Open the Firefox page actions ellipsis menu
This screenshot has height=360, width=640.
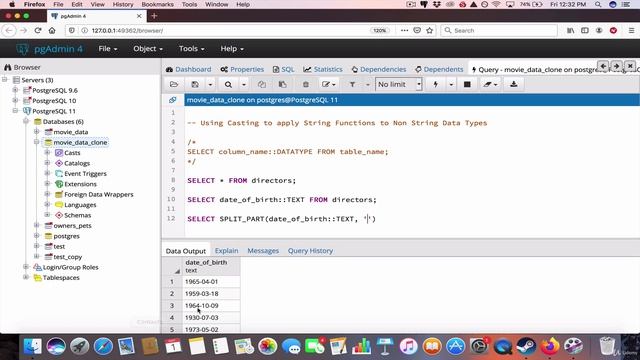point(404,31)
